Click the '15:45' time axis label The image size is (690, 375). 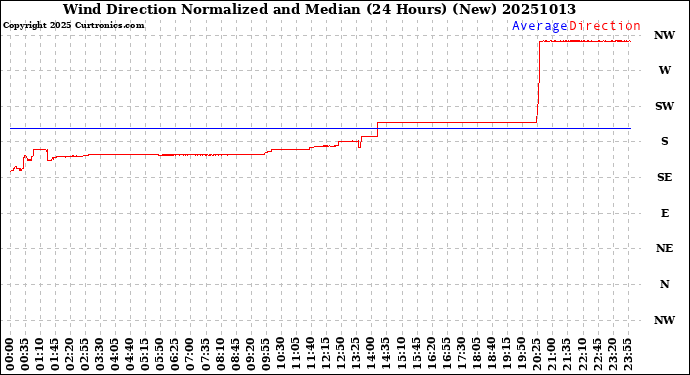[x=416, y=354]
